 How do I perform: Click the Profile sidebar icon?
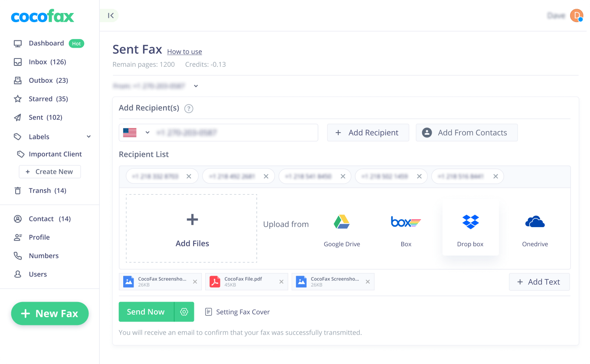tap(18, 237)
